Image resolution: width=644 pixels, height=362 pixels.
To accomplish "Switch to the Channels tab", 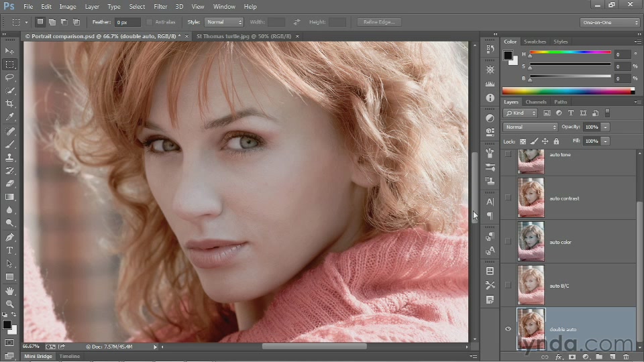I will click(x=535, y=102).
